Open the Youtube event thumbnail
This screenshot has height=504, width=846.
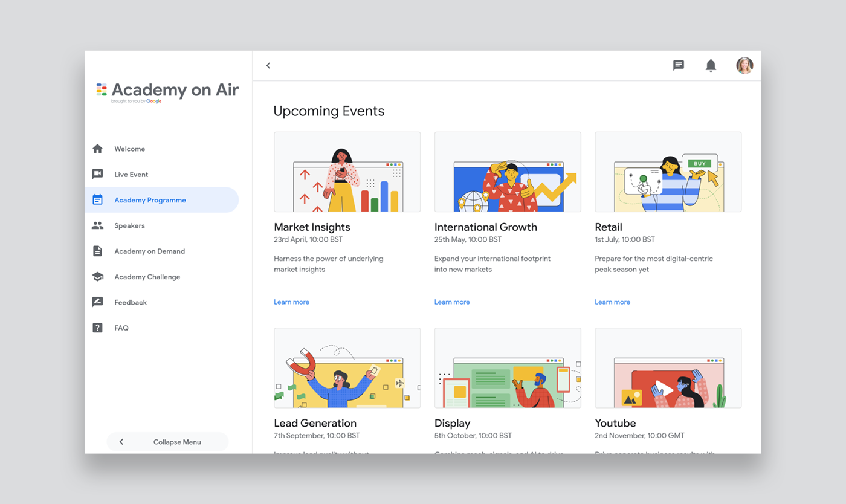[x=668, y=368]
